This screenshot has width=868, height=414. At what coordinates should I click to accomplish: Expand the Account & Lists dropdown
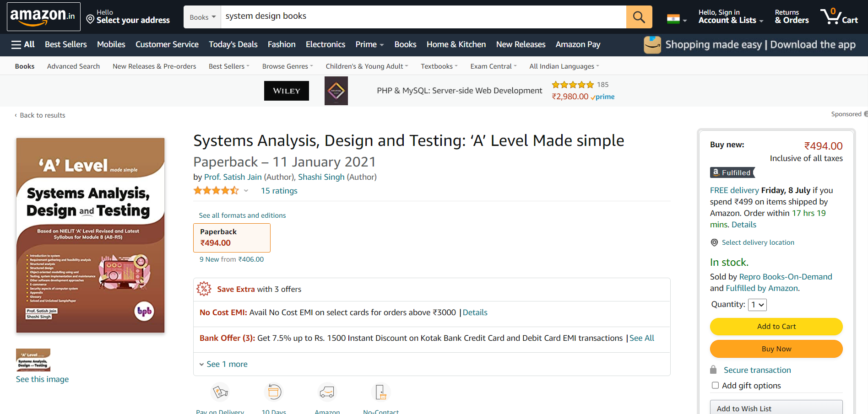[731, 16]
